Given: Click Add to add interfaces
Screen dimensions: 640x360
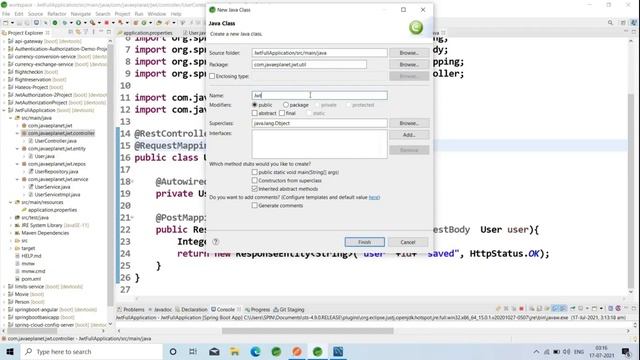Looking at the screenshot, I should coord(409,135).
